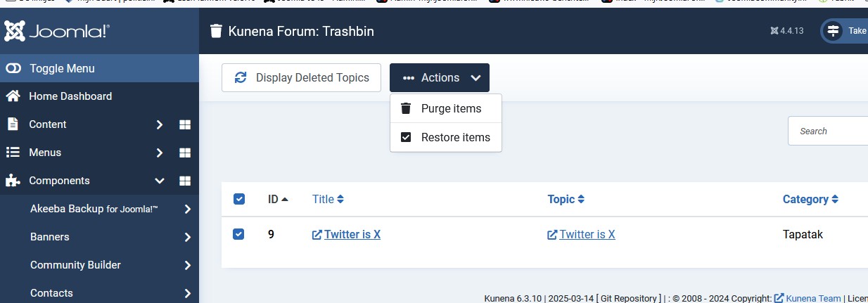Expand the Menus submenu chevron
The image size is (868, 303).
(160, 153)
